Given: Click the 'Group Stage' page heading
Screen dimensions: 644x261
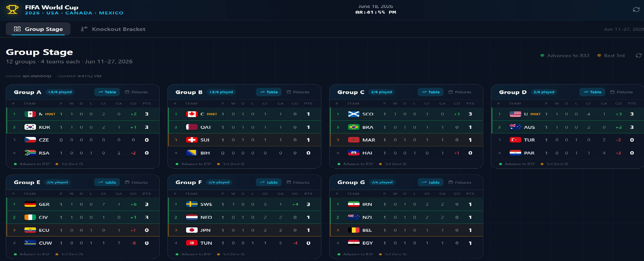Looking at the screenshot, I should (40, 52).
